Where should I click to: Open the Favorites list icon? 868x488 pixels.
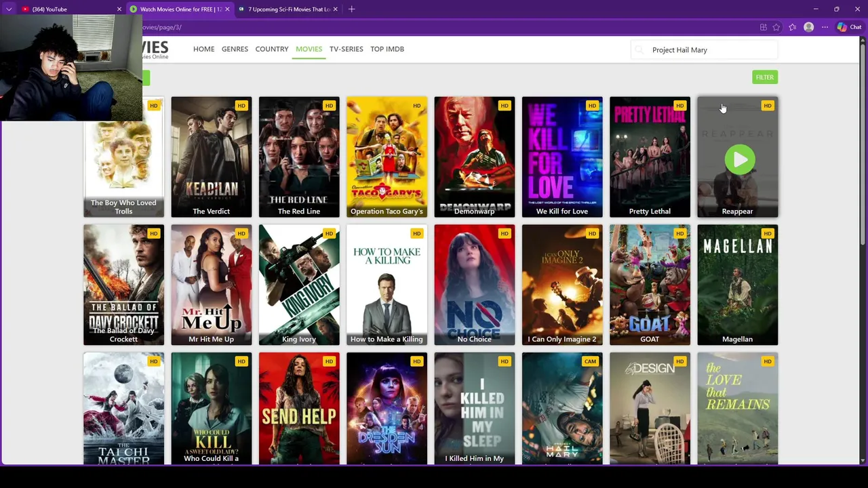(x=792, y=27)
